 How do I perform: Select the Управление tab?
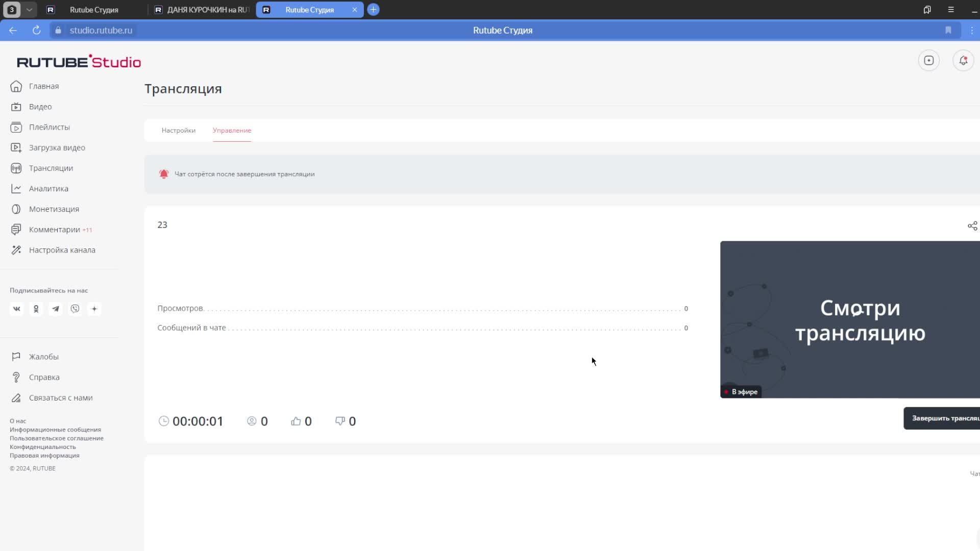click(x=232, y=130)
